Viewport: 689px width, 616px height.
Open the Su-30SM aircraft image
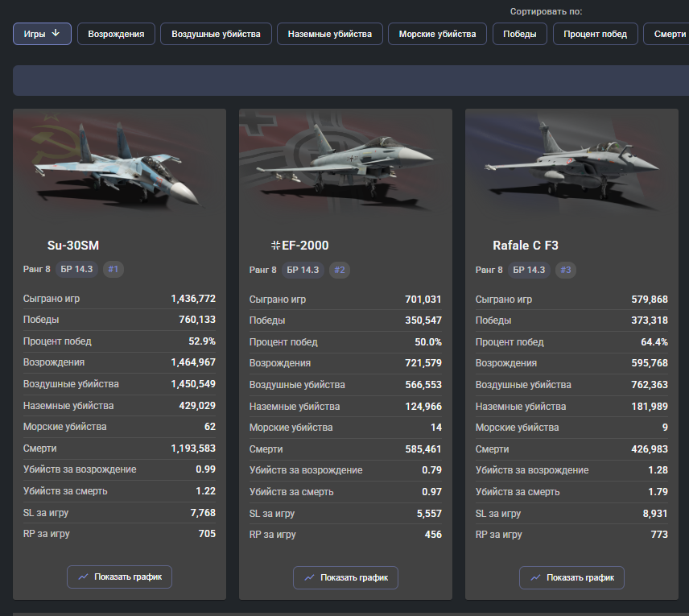119,165
